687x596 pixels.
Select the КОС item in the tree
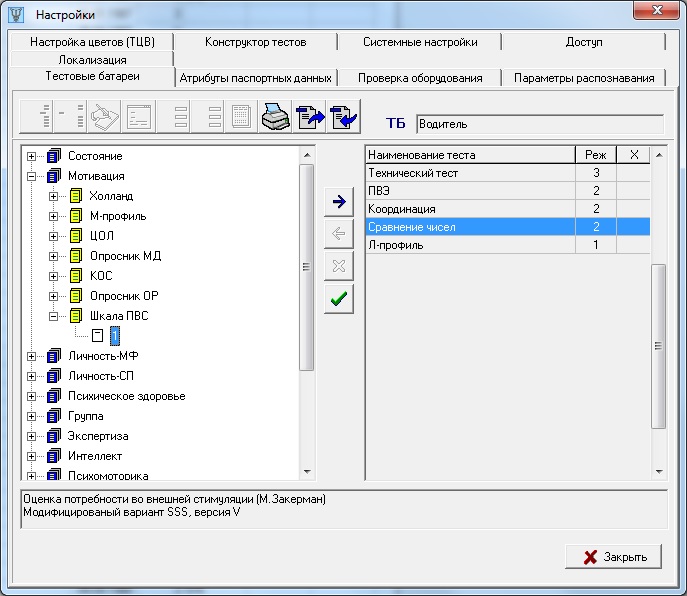point(99,276)
